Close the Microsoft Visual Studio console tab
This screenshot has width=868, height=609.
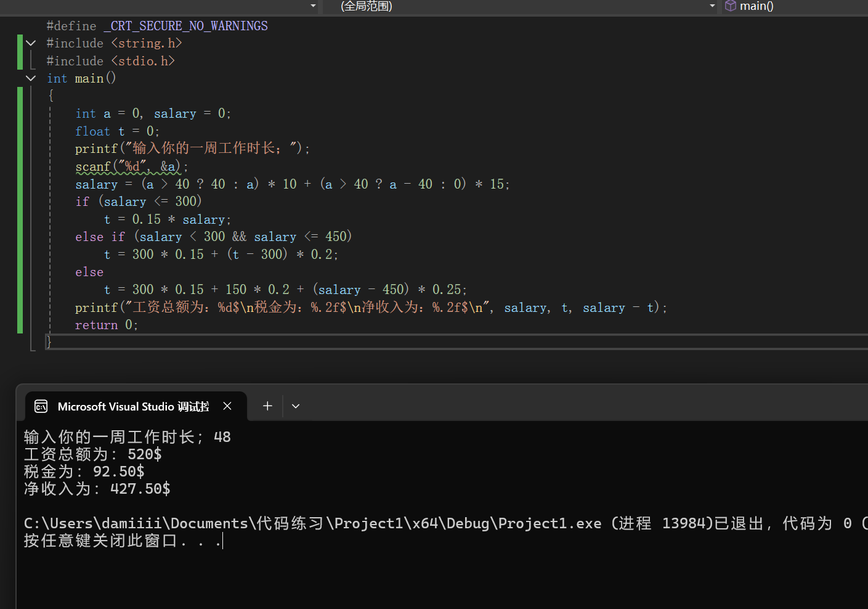click(x=227, y=406)
